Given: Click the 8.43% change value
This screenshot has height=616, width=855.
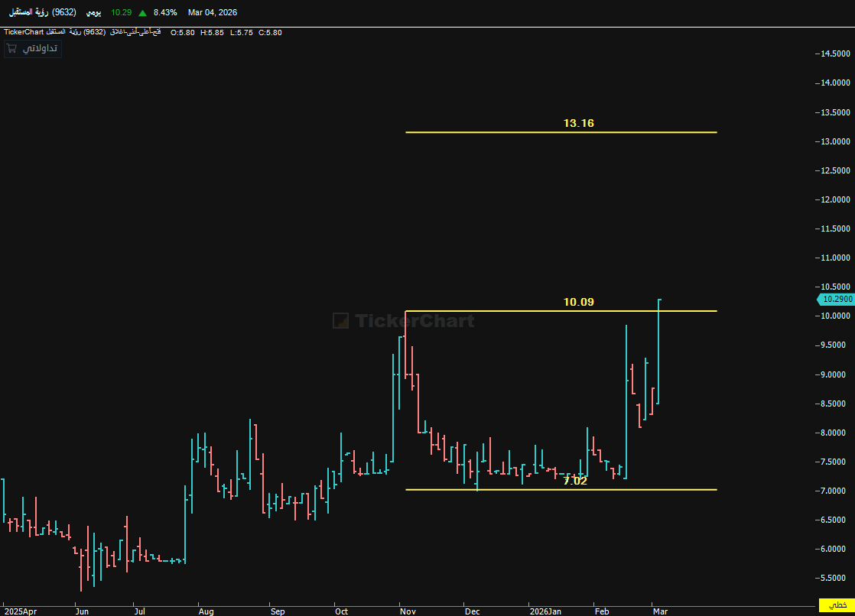Looking at the screenshot, I should (165, 12).
